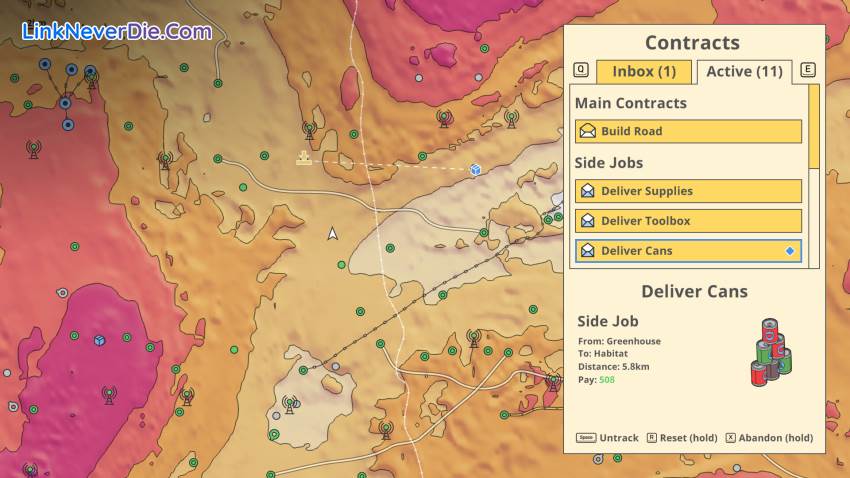Click the envelope icon beside Build Road
The height and width of the screenshot is (478, 850).
pos(588,131)
